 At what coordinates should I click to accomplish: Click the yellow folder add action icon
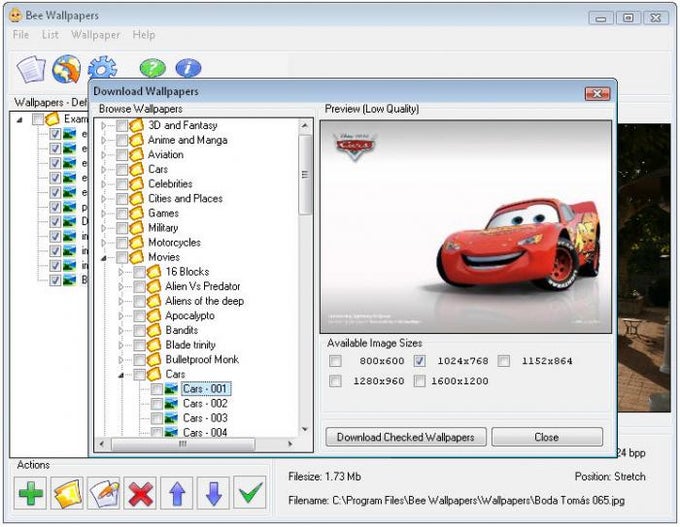coord(67,493)
